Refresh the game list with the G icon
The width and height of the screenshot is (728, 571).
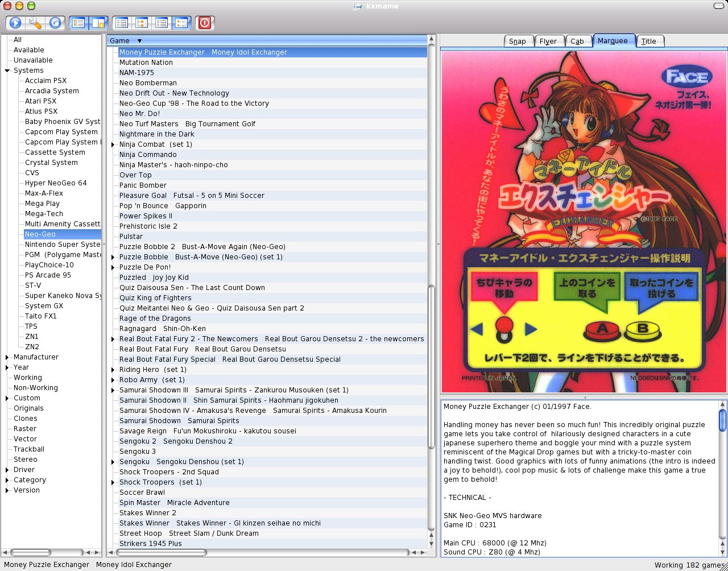(55, 23)
